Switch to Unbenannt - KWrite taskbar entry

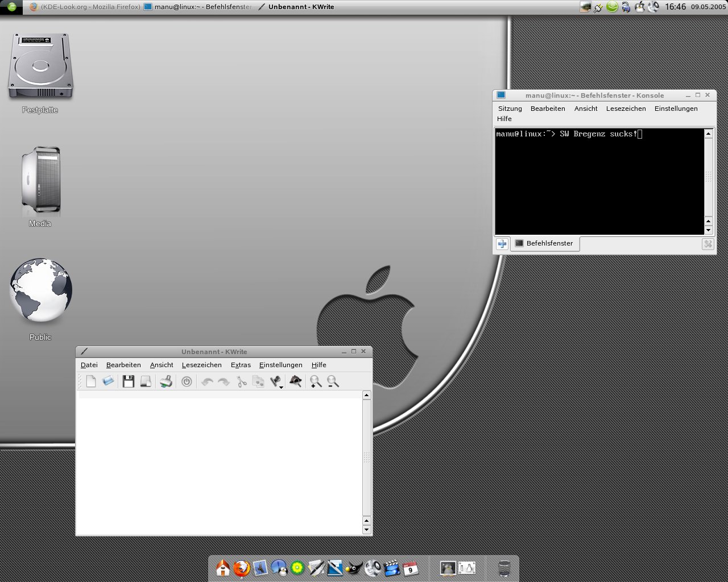coord(296,7)
